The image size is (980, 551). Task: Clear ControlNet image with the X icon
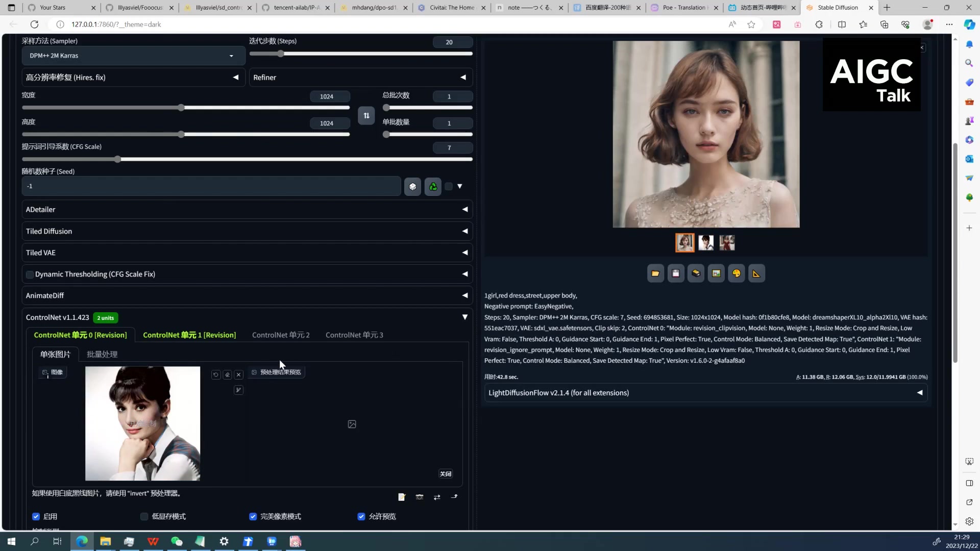click(x=238, y=374)
